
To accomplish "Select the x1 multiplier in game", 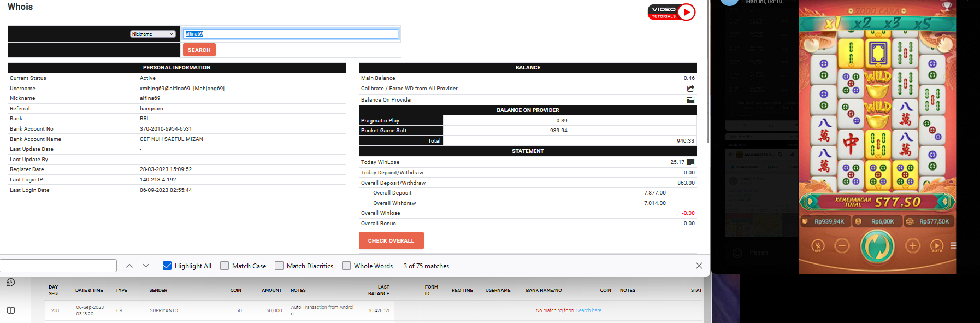I will tap(832, 24).
